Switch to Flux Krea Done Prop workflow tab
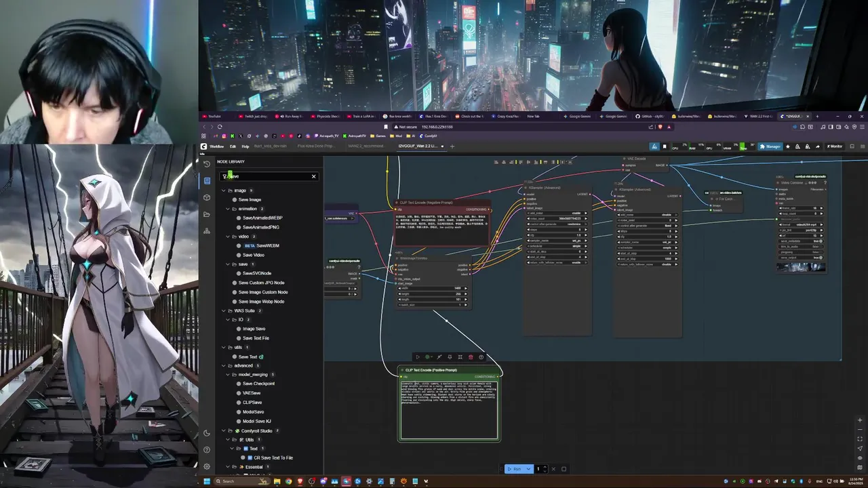 317,146
